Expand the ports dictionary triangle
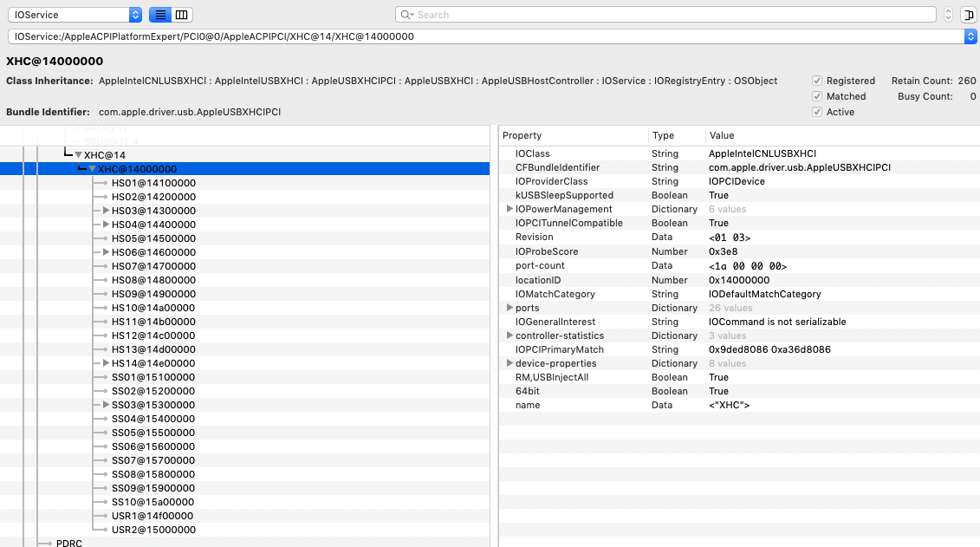 click(x=509, y=308)
